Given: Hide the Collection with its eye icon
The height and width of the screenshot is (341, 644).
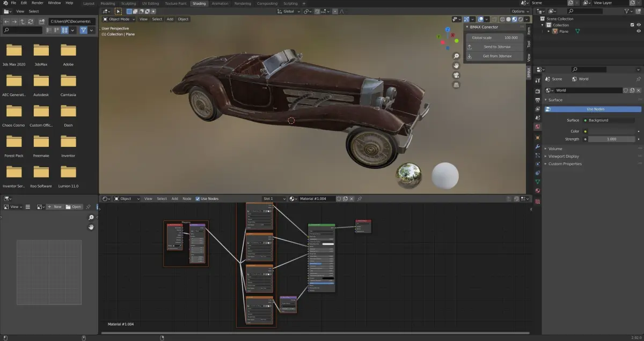Looking at the screenshot, I should pos(639,25).
